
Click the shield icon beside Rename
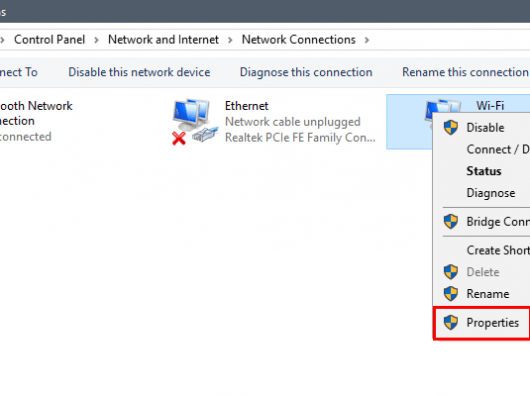pyautogui.click(x=451, y=294)
